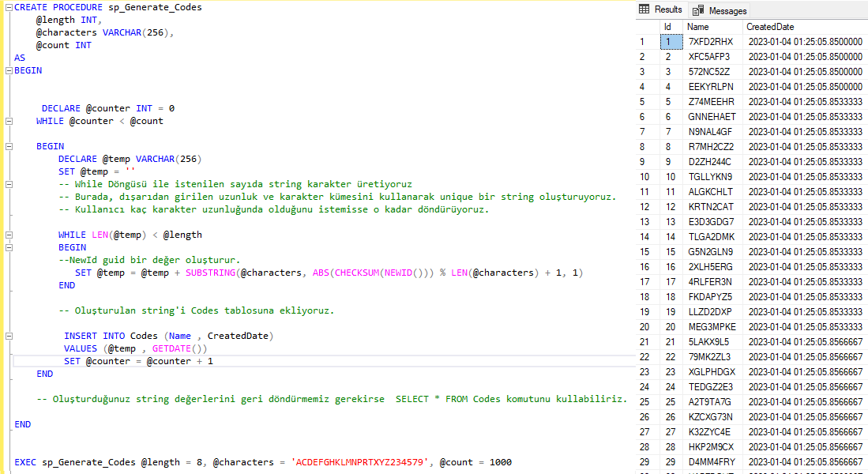The width and height of the screenshot is (868, 474).
Task: Click the @count = 1000 argument
Action: (x=475, y=462)
